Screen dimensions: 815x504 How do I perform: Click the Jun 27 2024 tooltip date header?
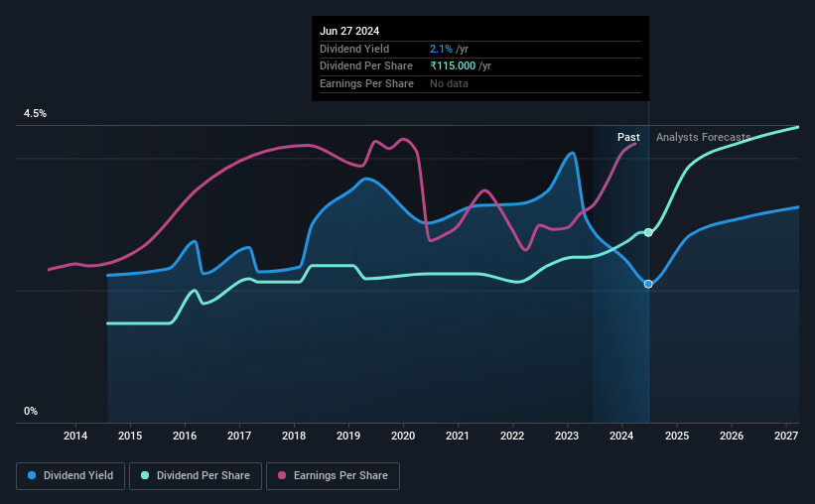click(x=349, y=31)
